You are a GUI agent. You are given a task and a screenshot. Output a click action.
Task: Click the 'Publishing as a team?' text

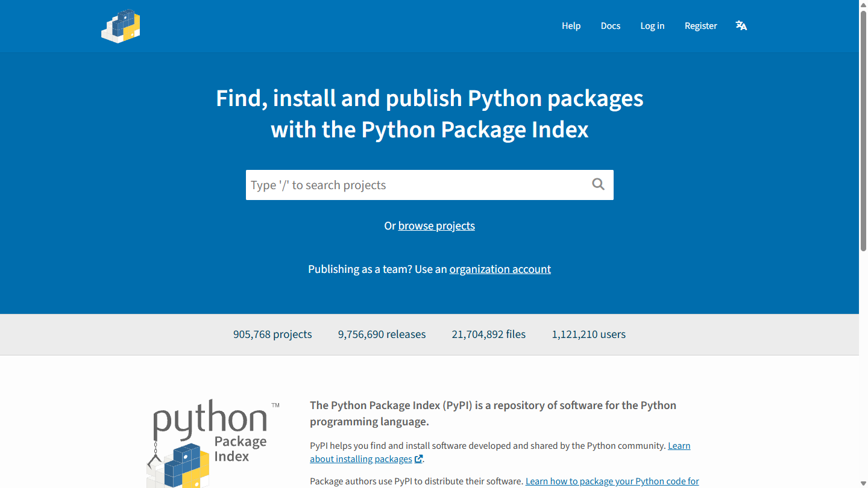360,269
